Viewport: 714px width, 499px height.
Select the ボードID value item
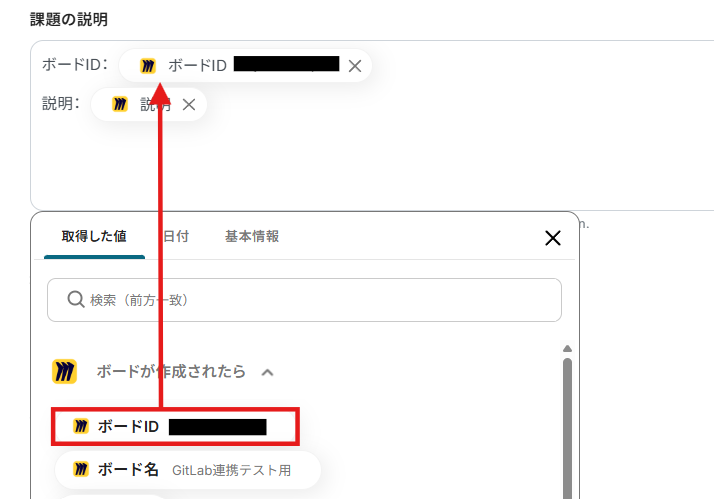pyautogui.click(x=175, y=427)
